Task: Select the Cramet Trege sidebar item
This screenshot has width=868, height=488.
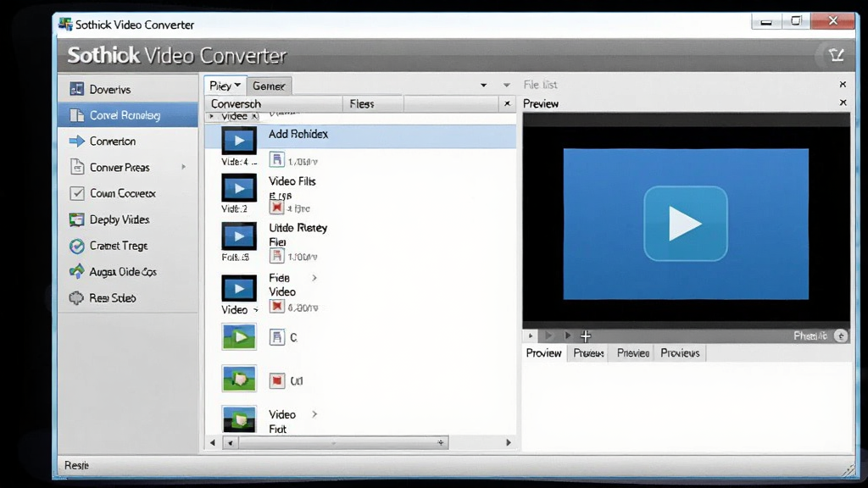Action: pos(127,246)
